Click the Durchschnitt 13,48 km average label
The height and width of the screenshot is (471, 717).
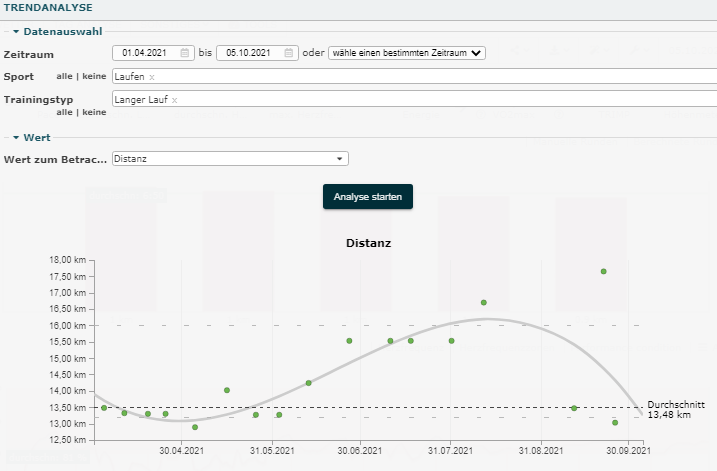[676, 409]
